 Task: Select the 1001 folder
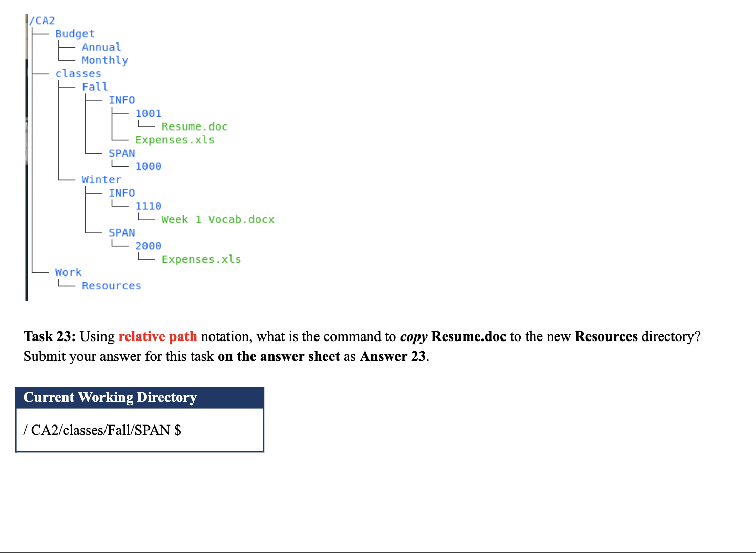(x=149, y=113)
